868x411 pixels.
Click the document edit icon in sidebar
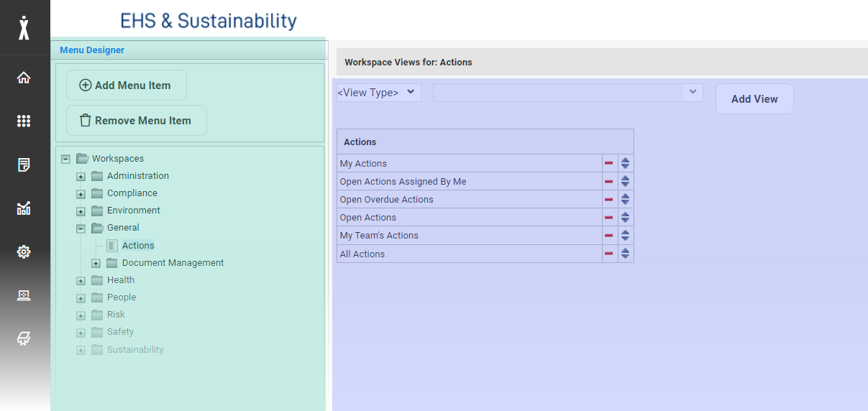point(24,165)
